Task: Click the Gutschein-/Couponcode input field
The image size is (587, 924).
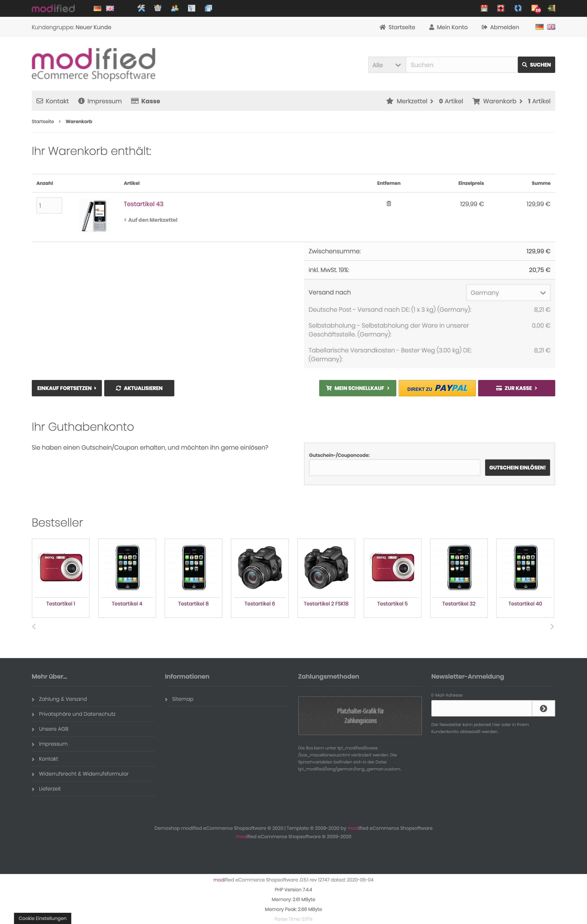Action: click(394, 467)
